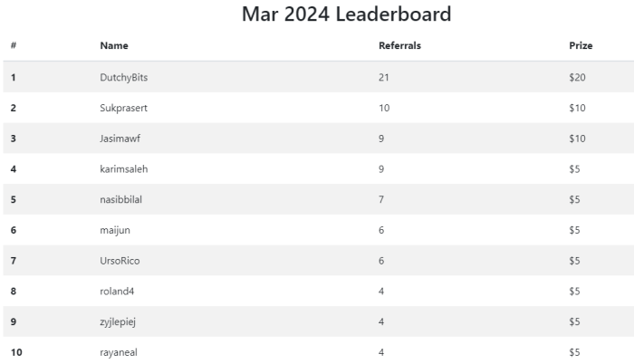Click the $20 prize for DutchyBits
Screen dimensions: 634x364
pos(577,77)
